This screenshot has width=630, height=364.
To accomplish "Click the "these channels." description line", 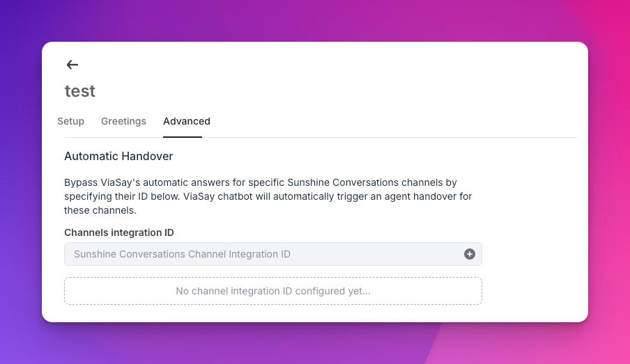I will [x=100, y=210].
